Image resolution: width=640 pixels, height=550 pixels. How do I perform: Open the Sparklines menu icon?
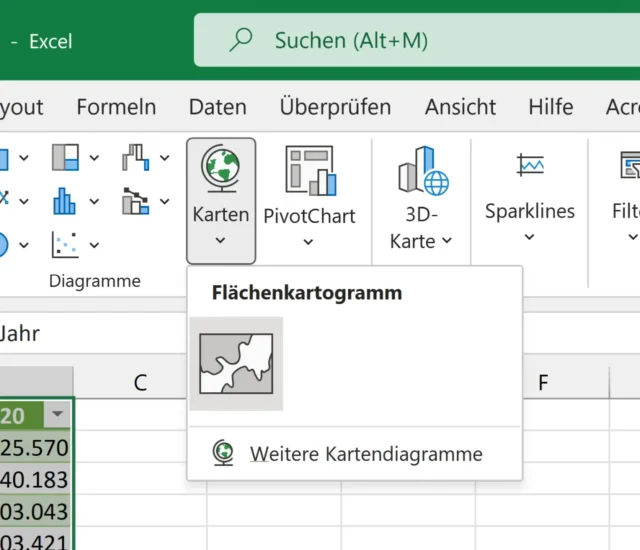529,165
